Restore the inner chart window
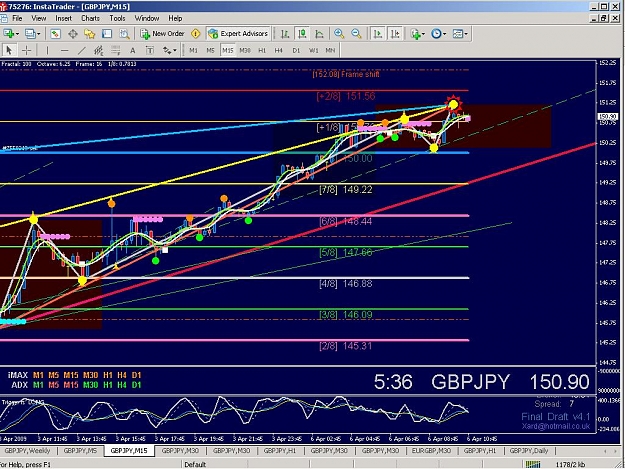The image size is (625, 469). coord(604,18)
